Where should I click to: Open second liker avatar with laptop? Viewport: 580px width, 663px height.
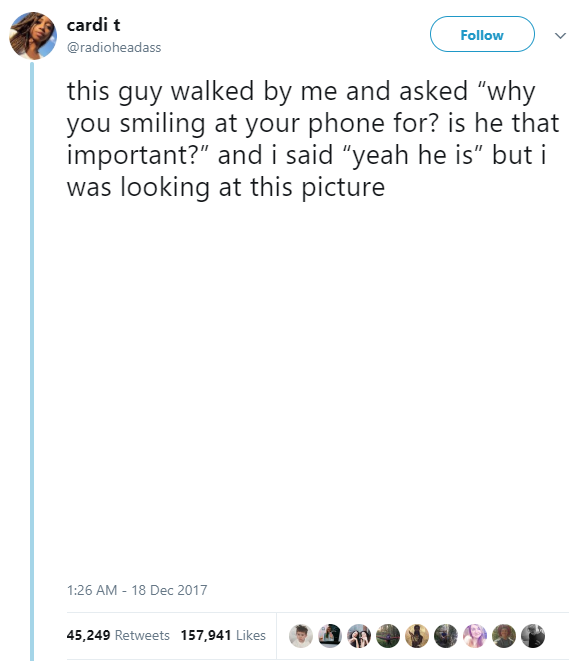coord(330,636)
